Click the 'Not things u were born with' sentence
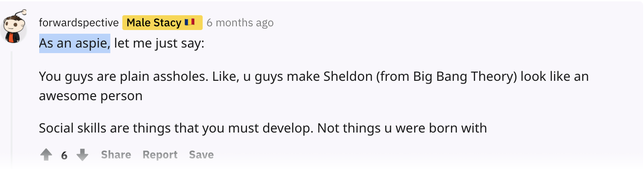Screen dimensions: 644x169 point(402,127)
